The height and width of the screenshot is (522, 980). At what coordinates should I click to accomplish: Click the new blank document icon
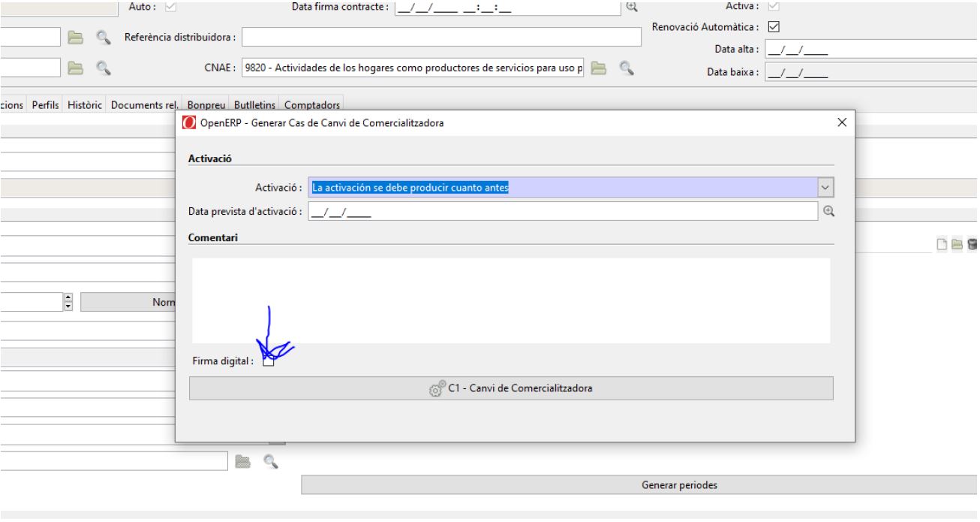tap(943, 243)
